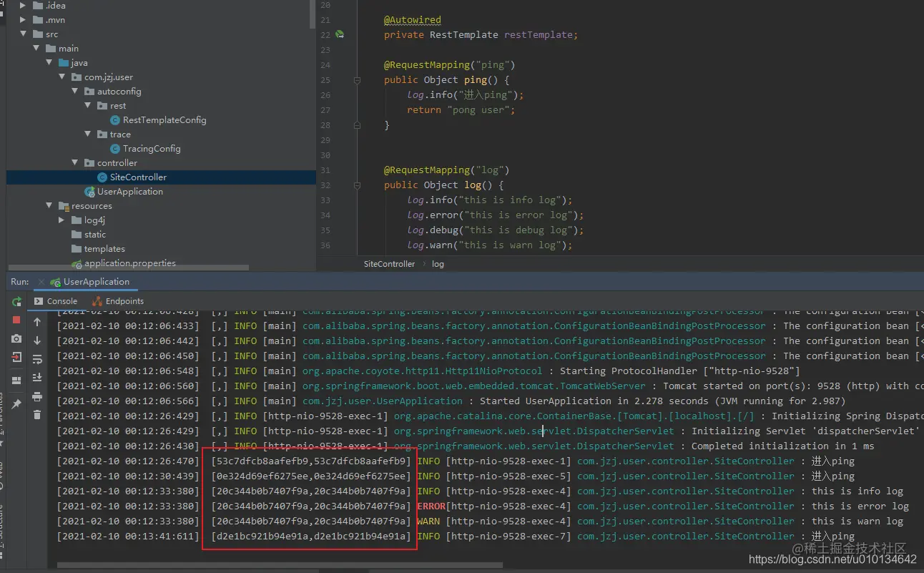The image size is (924, 573).
Task: Click the up arrow in console toolbar
Action: 37,322
